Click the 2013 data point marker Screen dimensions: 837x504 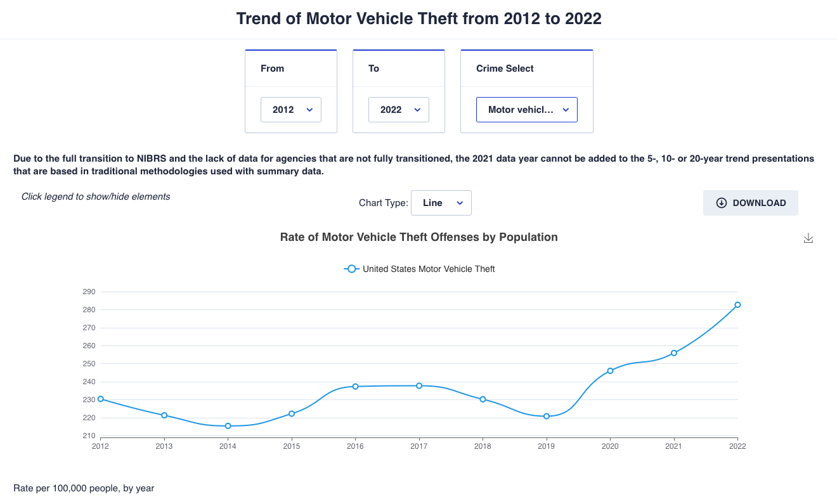[x=164, y=415]
